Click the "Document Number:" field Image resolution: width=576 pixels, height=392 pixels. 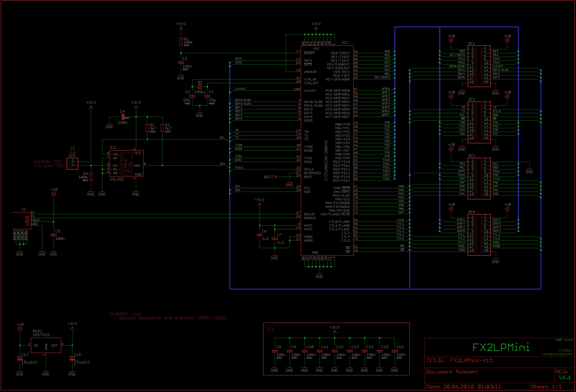coord(452,372)
